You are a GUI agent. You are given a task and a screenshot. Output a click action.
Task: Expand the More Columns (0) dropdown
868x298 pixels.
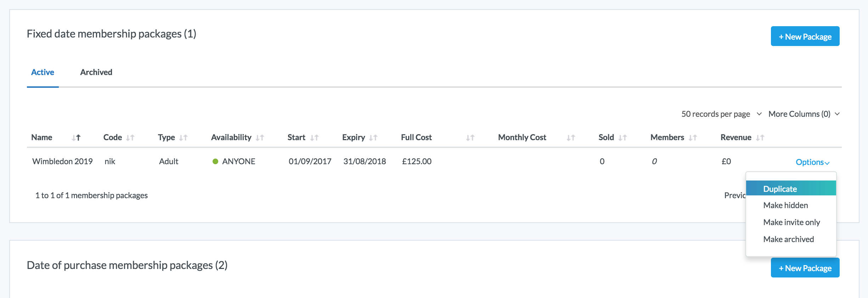[804, 114]
